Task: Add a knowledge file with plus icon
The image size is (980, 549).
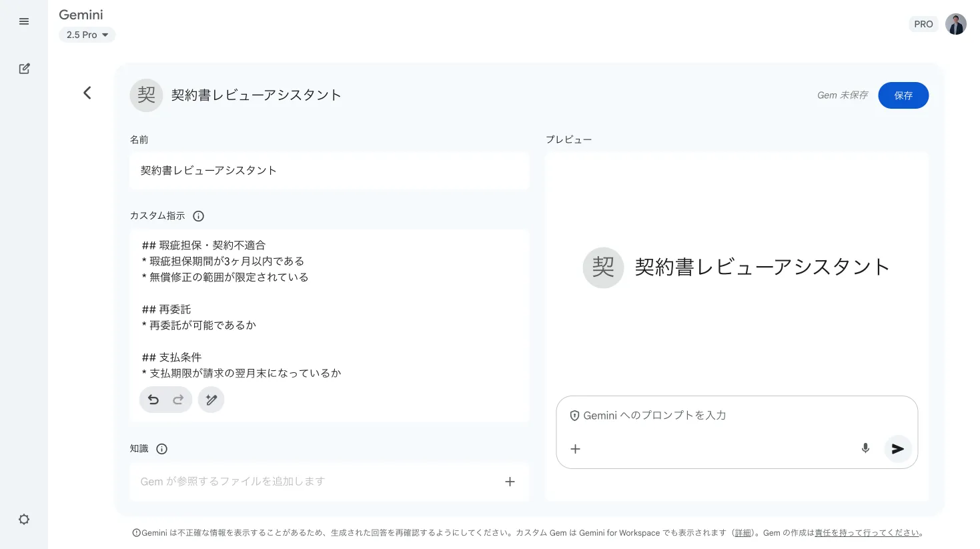Action: point(510,482)
